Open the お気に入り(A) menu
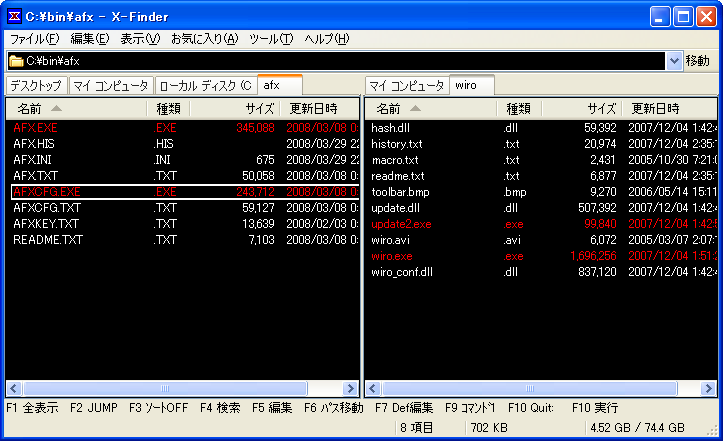 point(204,39)
